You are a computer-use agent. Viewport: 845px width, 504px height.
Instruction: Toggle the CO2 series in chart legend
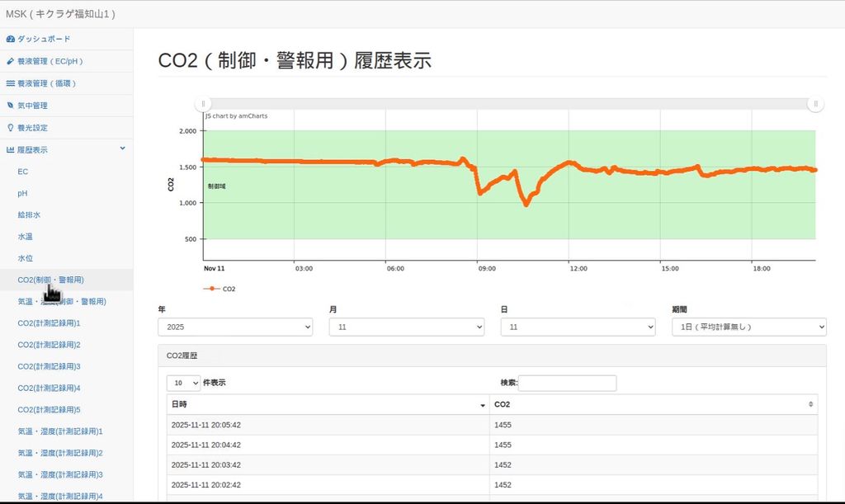pos(220,289)
